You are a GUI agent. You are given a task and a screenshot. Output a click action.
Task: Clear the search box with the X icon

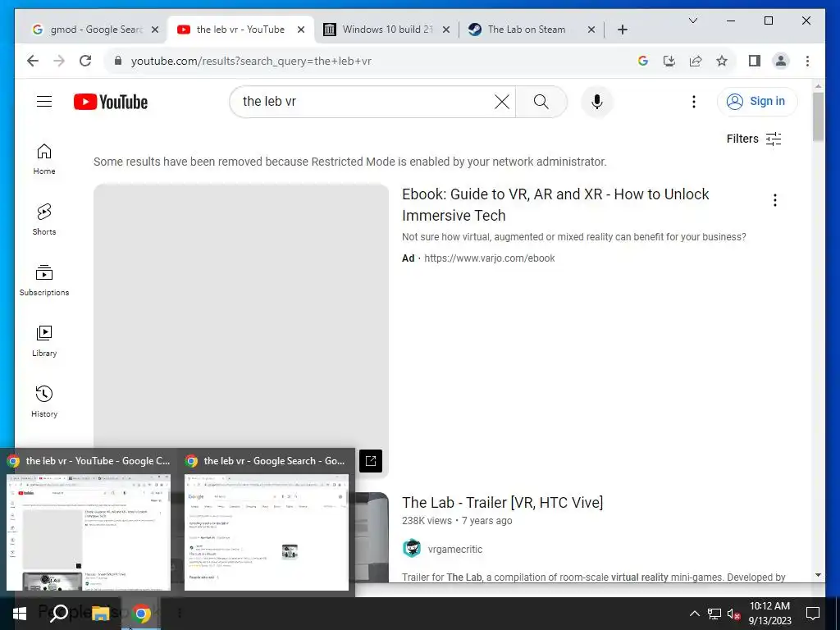click(x=501, y=101)
